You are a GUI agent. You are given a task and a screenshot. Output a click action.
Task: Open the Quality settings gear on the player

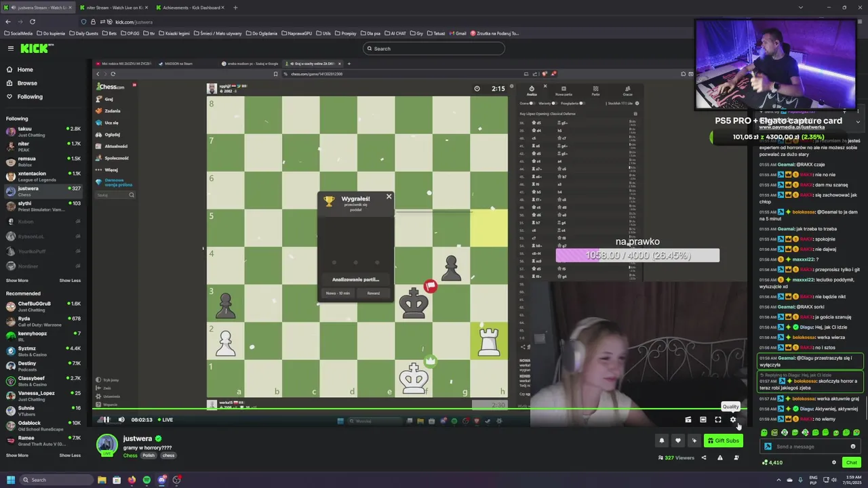(733, 420)
